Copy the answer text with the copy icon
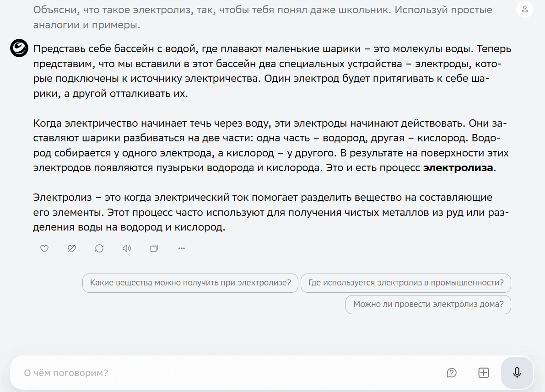 pyautogui.click(x=154, y=248)
